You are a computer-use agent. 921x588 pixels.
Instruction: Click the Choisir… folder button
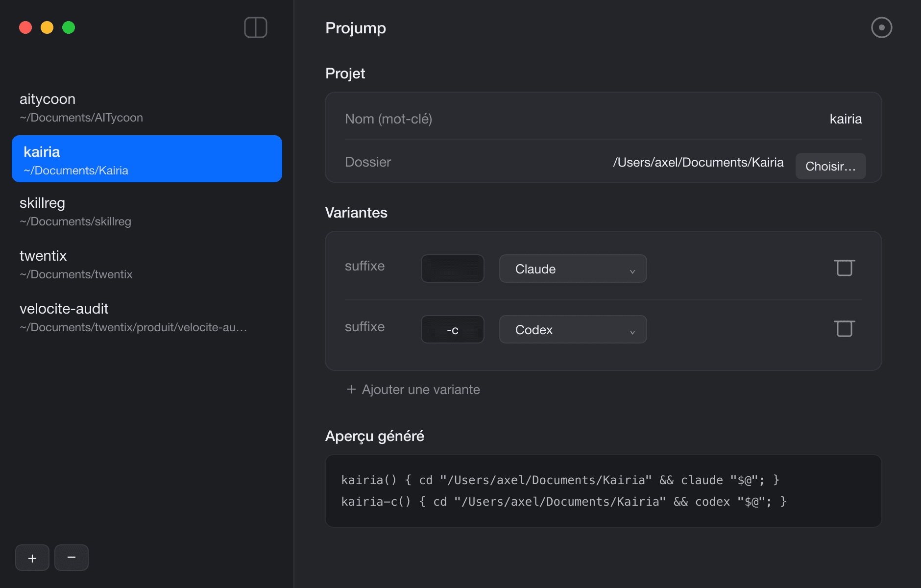(830, 166)
